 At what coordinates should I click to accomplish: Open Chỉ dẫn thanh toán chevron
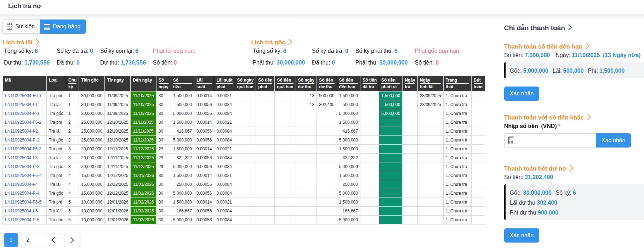coord(570,27)
